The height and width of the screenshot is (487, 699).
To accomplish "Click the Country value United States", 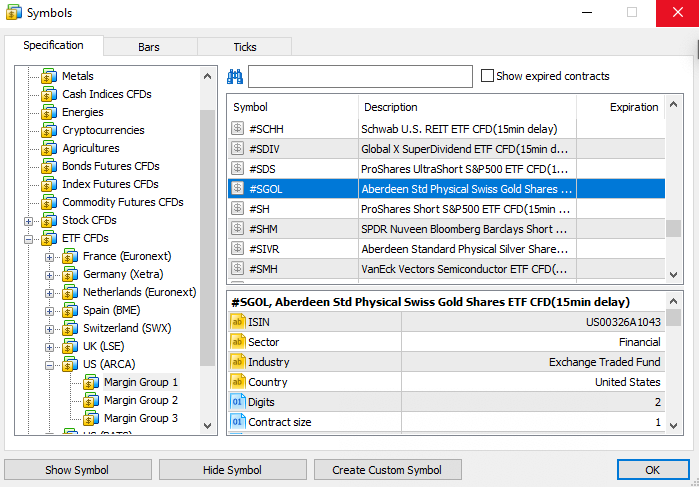I will (x=628, y=382).
